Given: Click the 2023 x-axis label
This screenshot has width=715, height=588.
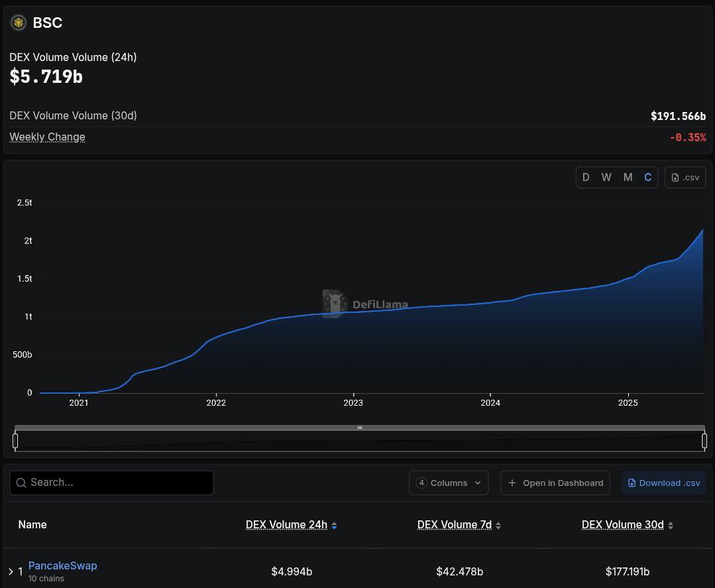Looking at the screenshot, I should pyautogui.click(x=353, y=403).
